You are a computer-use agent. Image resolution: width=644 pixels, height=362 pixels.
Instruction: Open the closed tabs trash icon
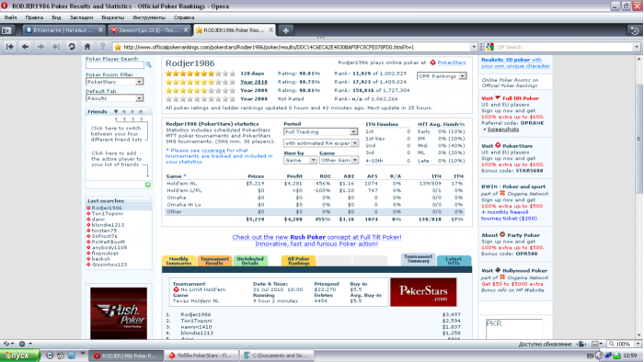click(635, 30)
